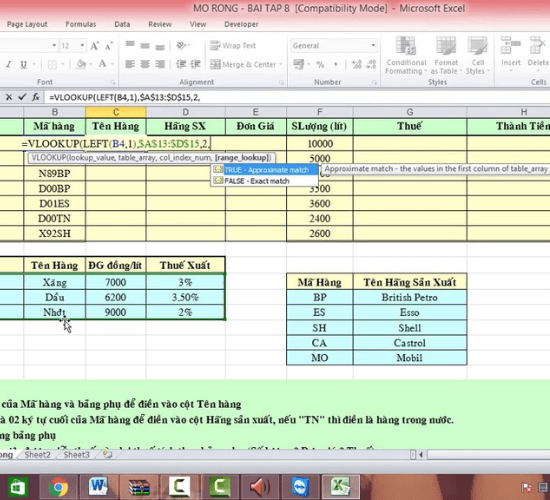
Task: Open the Developer ribbon tab
Action: click(241, 24)
